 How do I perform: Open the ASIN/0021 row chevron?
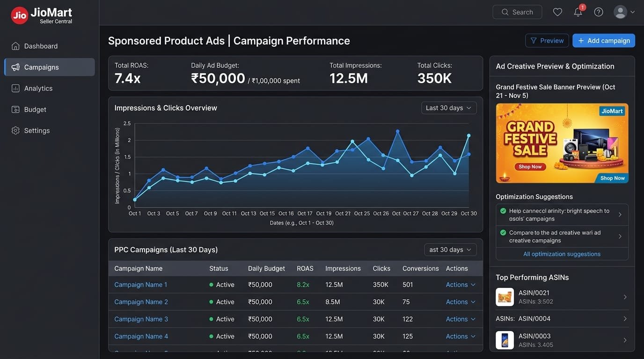click(x=625, y=297)
